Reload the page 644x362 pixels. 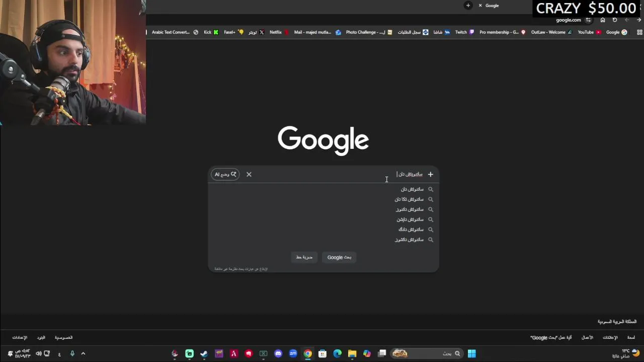(615, 20)
